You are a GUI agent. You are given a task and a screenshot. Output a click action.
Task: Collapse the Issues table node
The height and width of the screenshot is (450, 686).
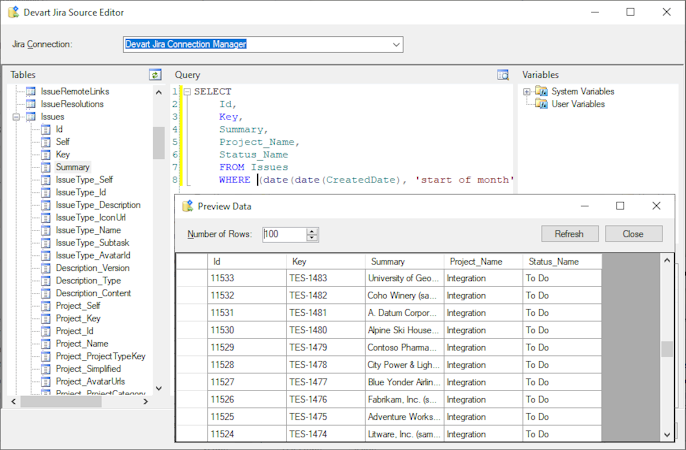(x=17, y=117)
